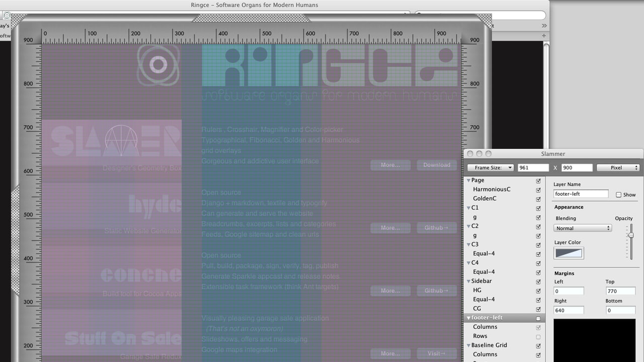Click the frame width field showing 961

(x=533, y=168)
